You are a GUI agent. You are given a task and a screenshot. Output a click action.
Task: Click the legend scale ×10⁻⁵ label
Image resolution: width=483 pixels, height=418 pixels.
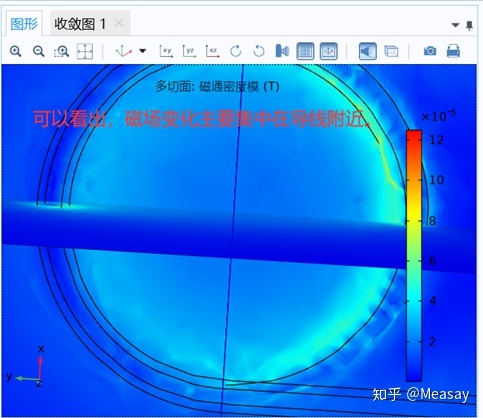pos(439,116)
